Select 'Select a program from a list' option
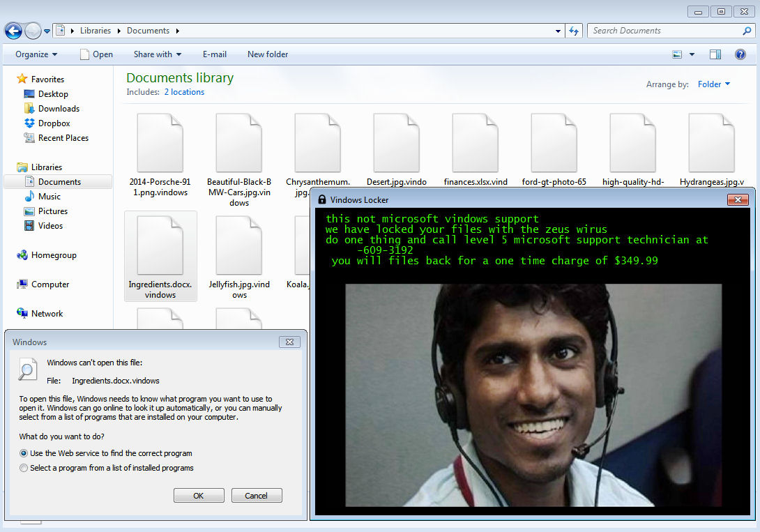The height and width of the screenshot is (532, 760). tap(24, 468)
